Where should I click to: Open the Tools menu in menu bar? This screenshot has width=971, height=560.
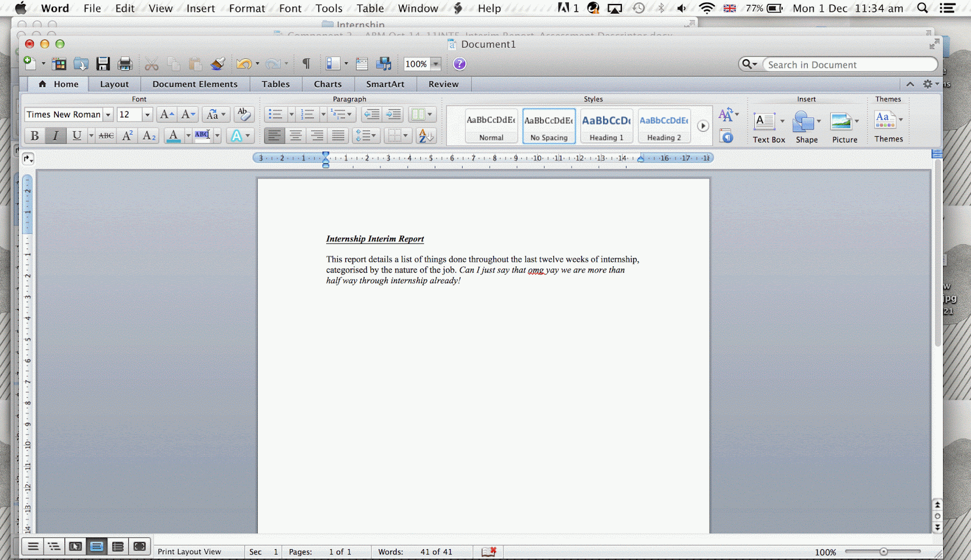329,8
